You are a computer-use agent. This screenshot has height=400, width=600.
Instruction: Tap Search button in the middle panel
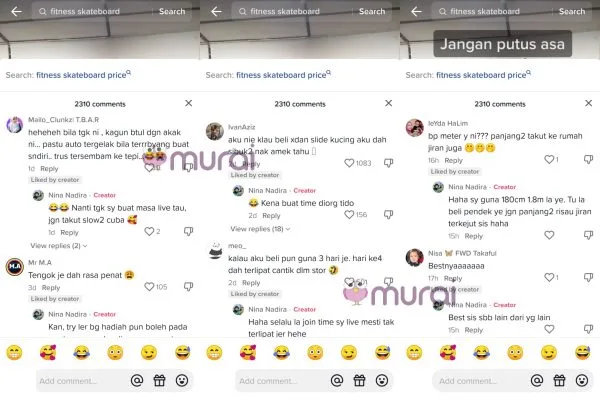tap(372, 11)
